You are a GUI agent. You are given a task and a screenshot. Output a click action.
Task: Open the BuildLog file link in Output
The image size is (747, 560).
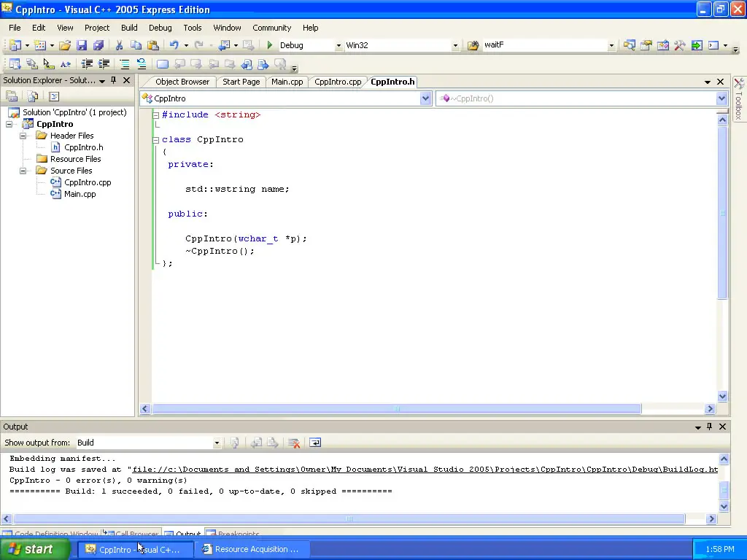click(425, 470)
